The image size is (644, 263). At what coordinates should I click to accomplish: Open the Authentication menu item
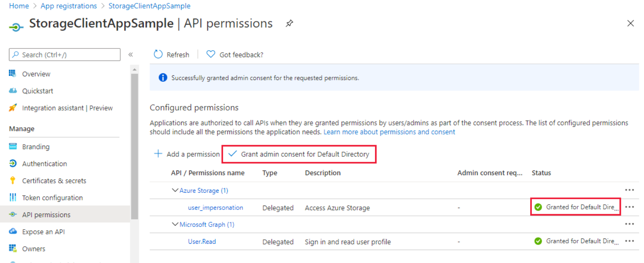point(45,164)
